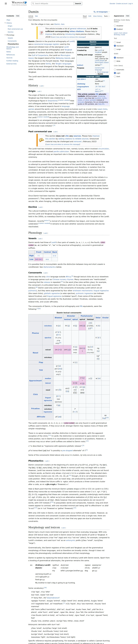Click the Front vowel column header

[39, 252]
